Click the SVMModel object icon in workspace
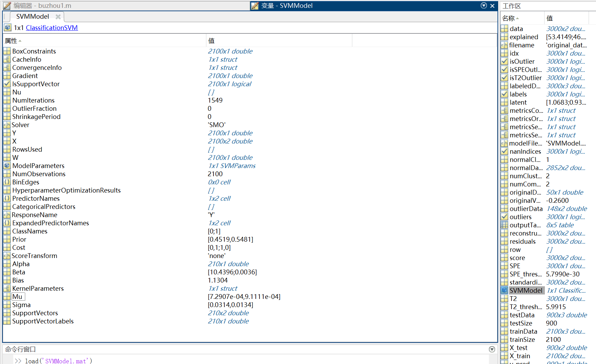Screen dimensions: 596x364 504,291
